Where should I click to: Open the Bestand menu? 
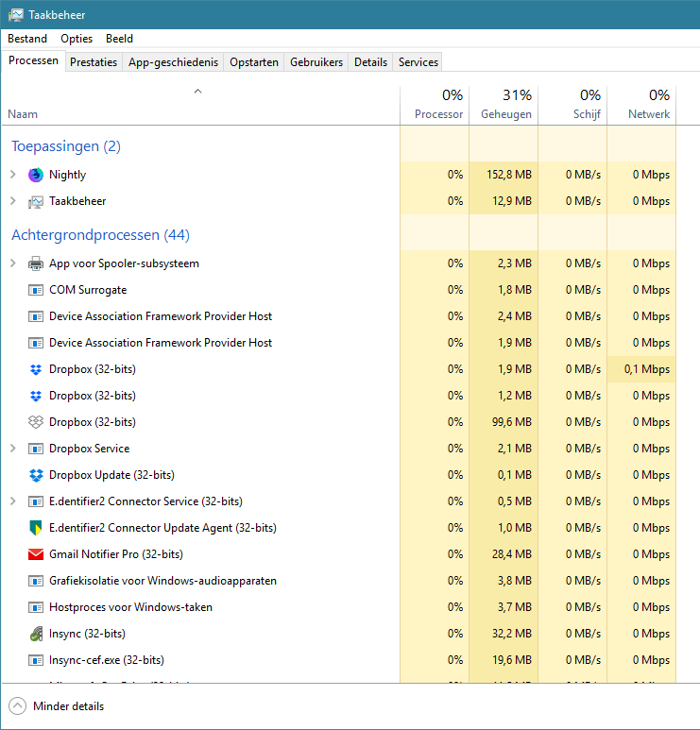click(27, 39)
